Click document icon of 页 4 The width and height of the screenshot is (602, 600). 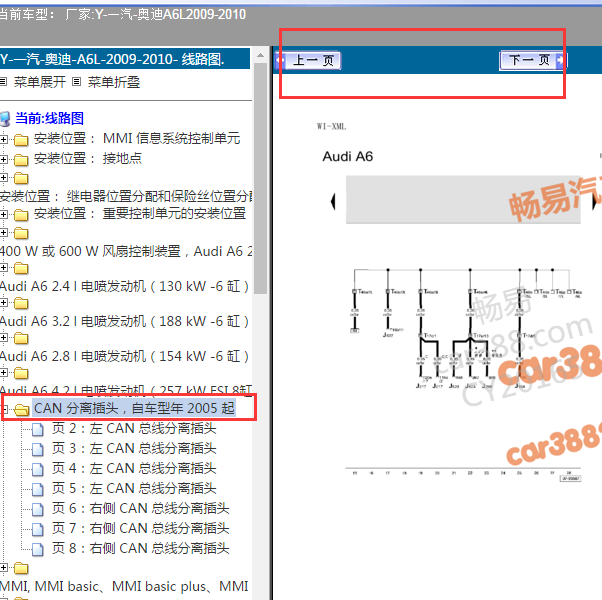(x=38, y=469)
